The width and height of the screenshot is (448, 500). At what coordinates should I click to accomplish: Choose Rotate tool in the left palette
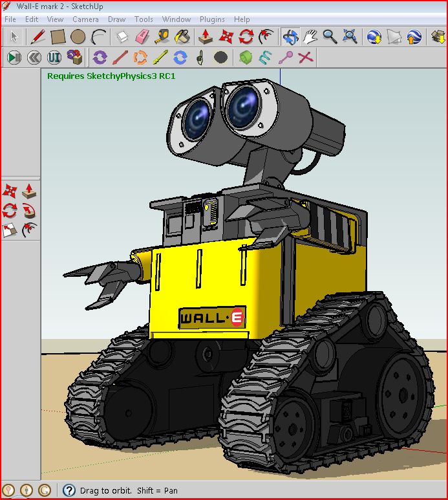click(x=10, y=210)
